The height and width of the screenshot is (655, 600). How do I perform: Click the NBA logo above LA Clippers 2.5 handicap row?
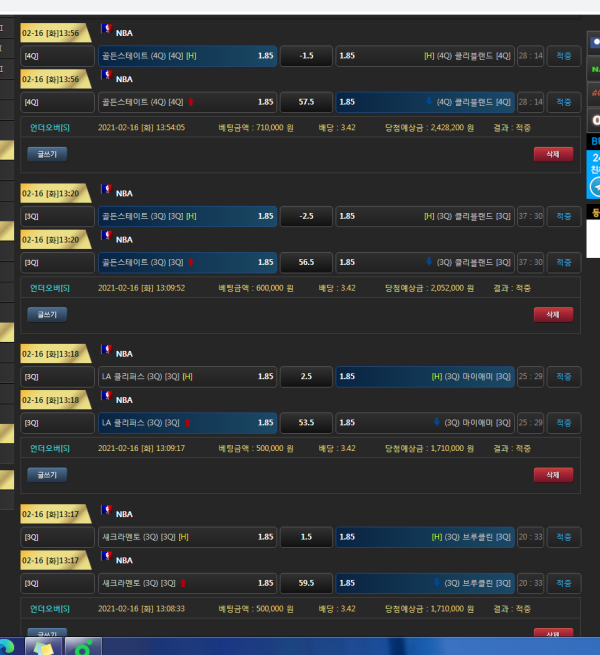coord(106,352)
